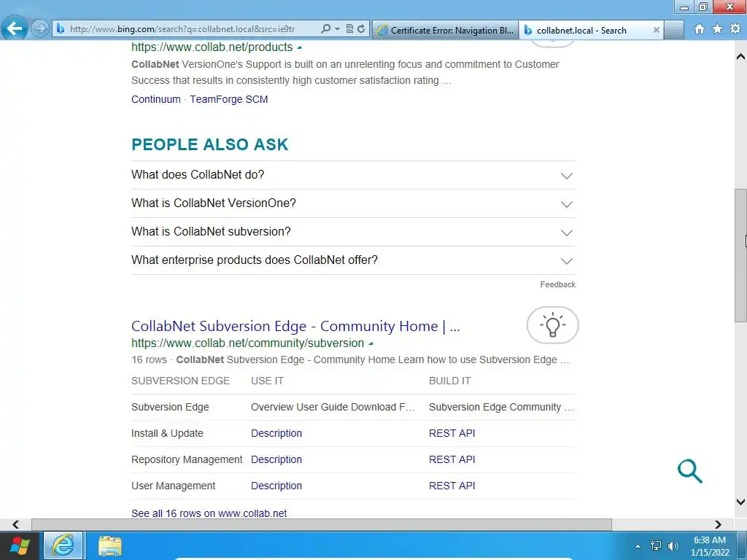Screen dimensions: 747x560
Task: Click the "BUILD IT" column header
Action: point(449,381)
